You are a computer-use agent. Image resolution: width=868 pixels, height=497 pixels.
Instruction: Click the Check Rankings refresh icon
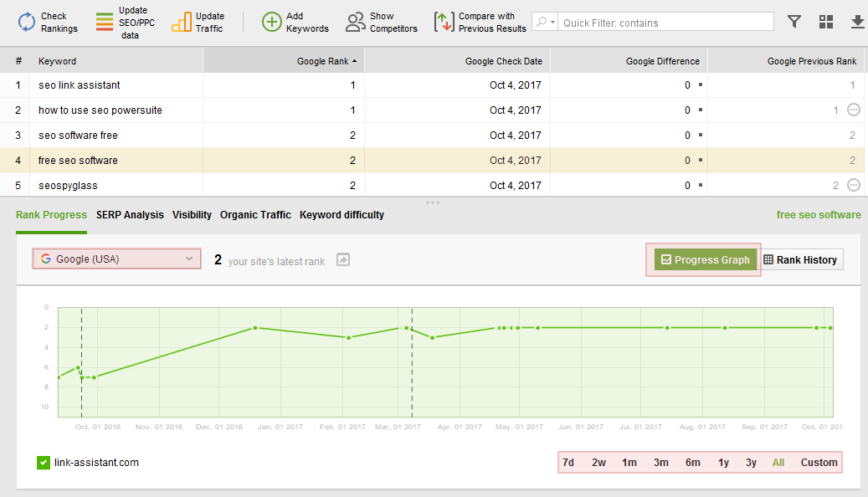(x=27, y=22)
